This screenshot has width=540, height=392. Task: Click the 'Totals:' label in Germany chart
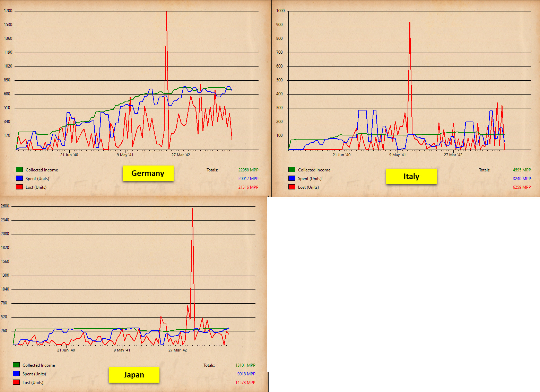click(212, 170)
